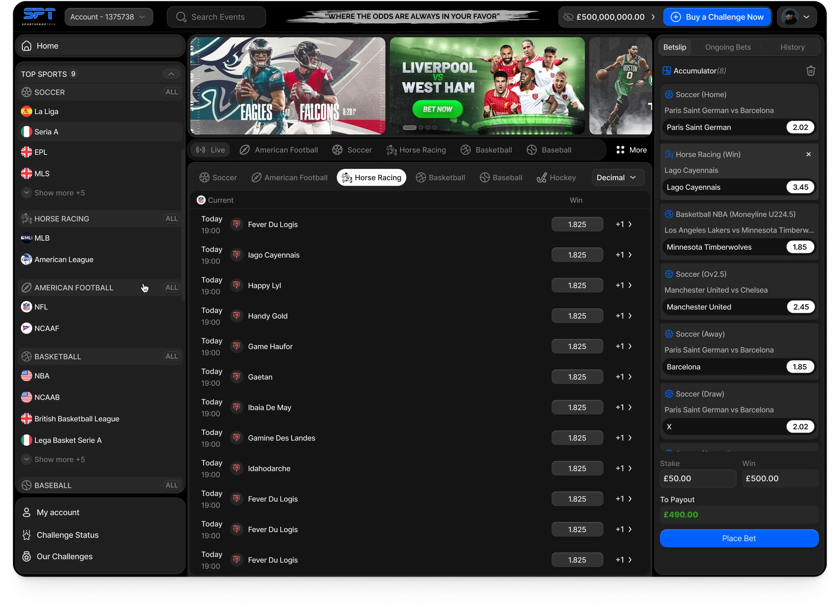Switch to Live events filter

coord(210,149)
